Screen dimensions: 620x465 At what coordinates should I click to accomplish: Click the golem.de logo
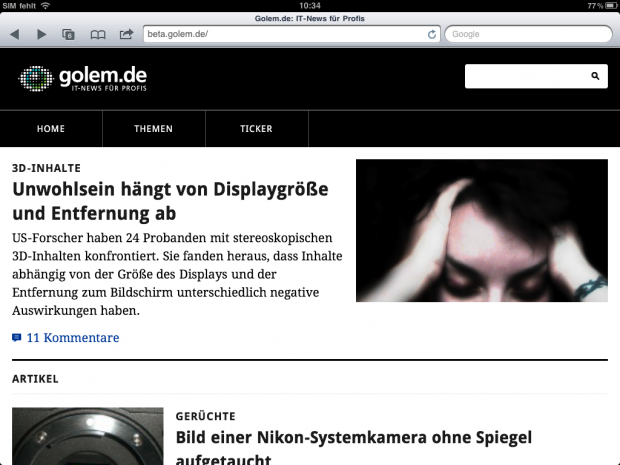[x=83, y=79]
